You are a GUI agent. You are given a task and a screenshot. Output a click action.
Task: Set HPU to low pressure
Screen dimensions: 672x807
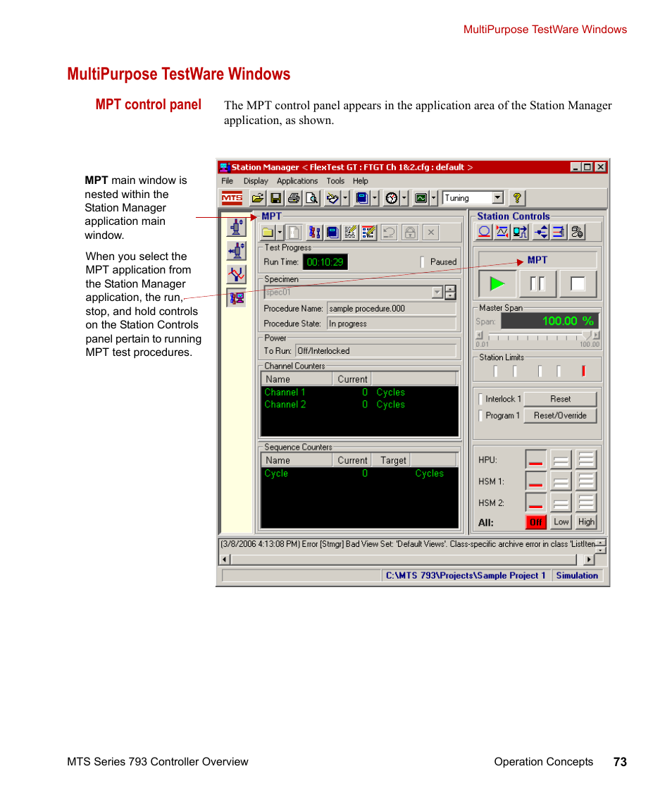[x=561, y=460]
